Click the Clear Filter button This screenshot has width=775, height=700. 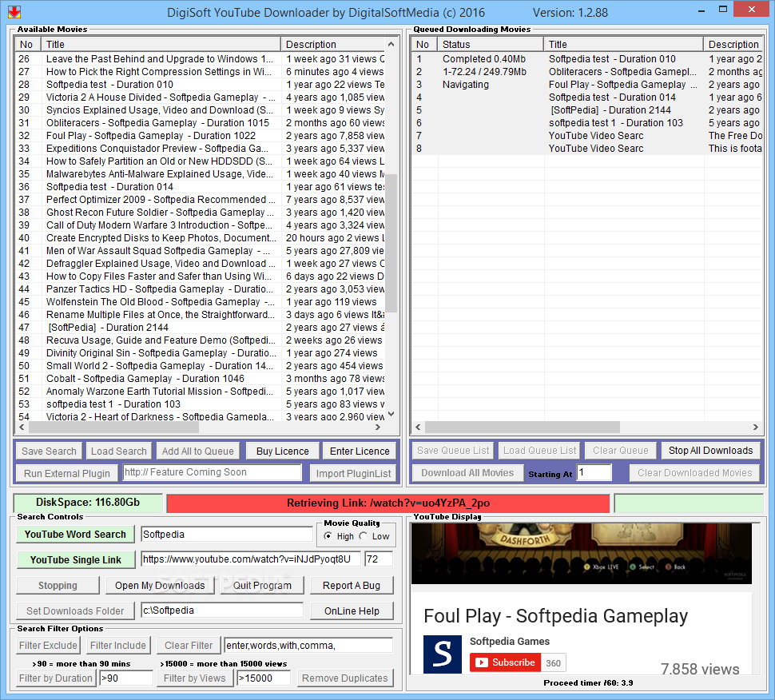(x=189, y=645)
